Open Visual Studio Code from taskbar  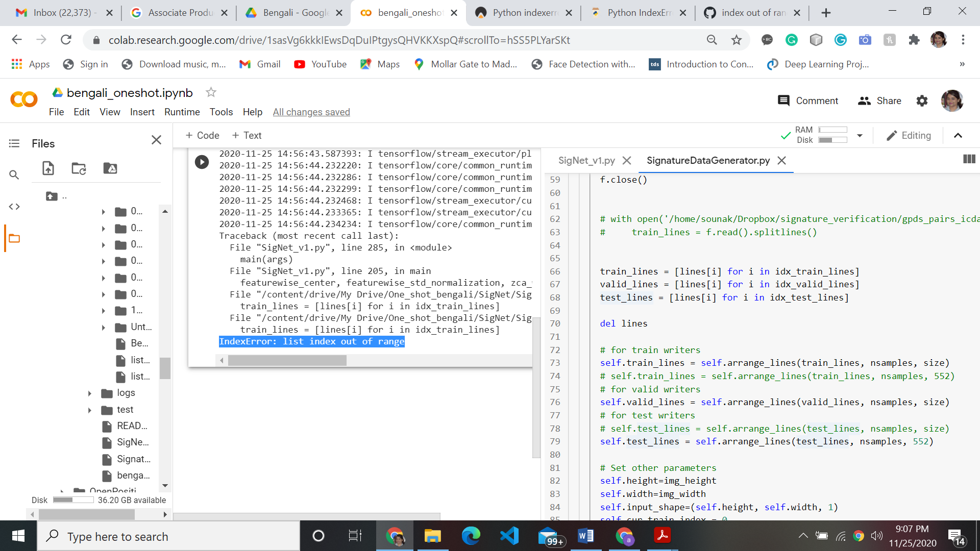(509, 536)
